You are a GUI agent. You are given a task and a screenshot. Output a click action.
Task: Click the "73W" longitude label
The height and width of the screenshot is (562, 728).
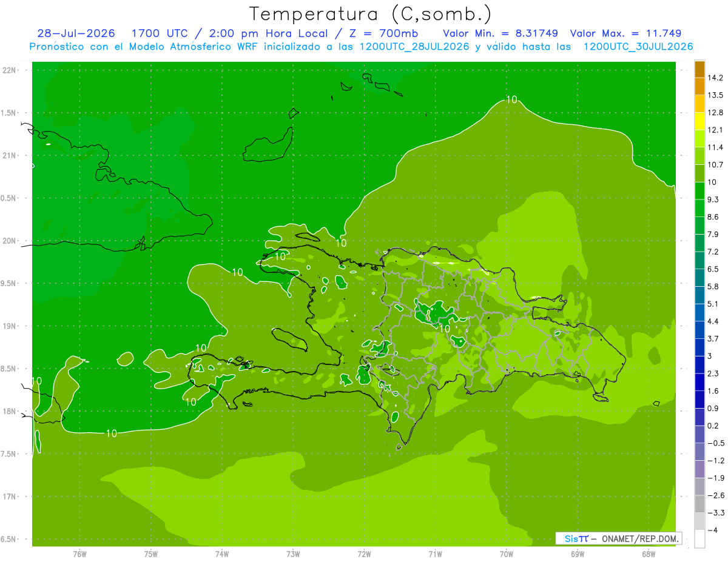(293, 554)
